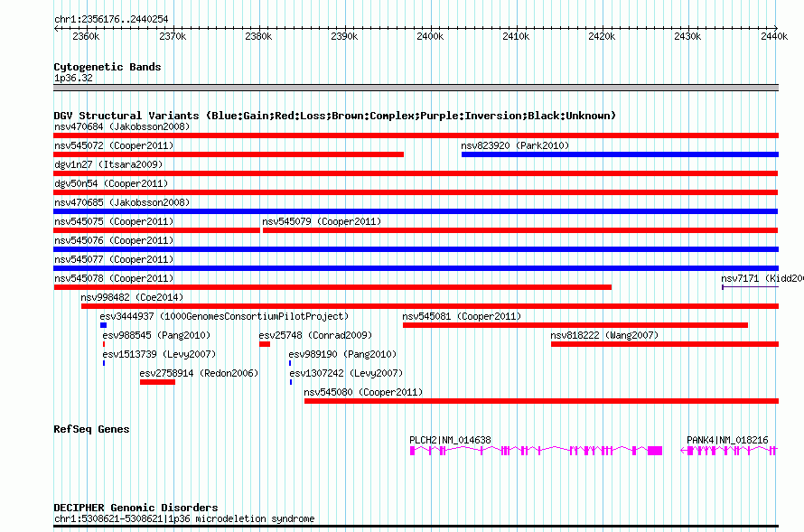Click the 2360k ruler position label
Image resolution: width=804 pixels, height=532 pixels.
tap(86, 36)
